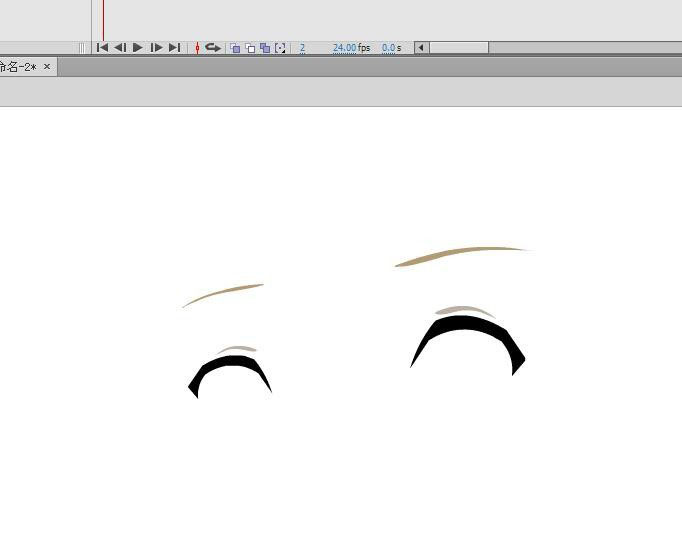The height and width of the screenshot is (553, 682).
Task: Select the document tab ending in -2*
Action: (18, 67)
